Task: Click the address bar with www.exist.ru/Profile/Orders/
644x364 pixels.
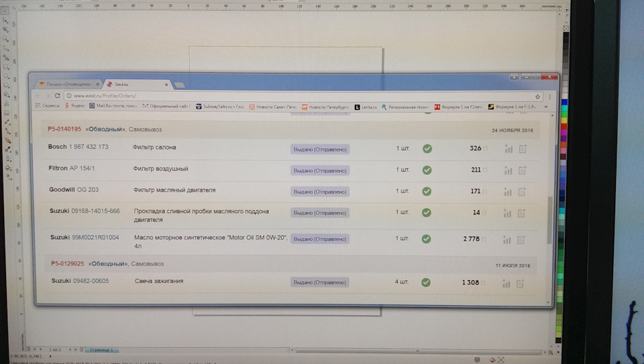Action: (303, 96)
